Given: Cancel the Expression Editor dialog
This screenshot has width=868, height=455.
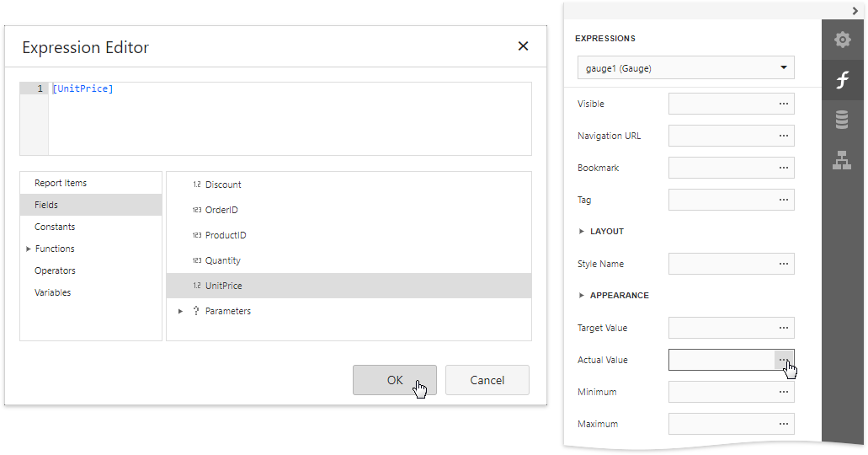Looking at the screenshot, I should (x=487, y=380).
